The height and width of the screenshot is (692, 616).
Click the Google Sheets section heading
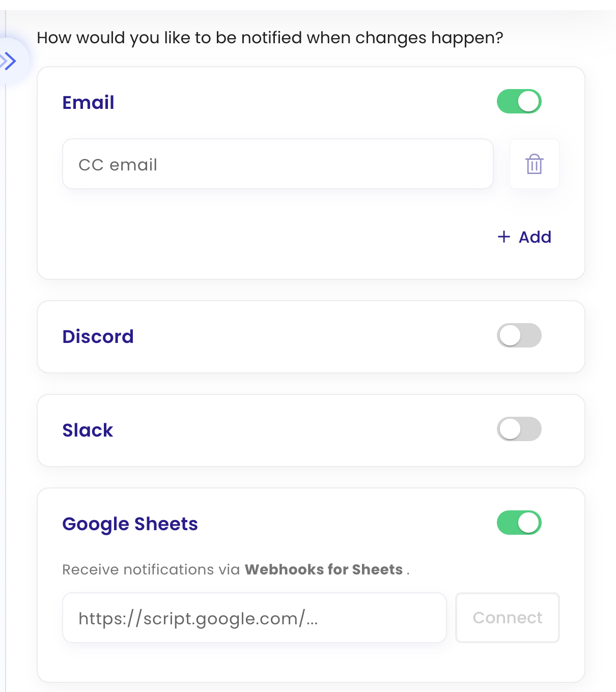[x=130, y=524]
